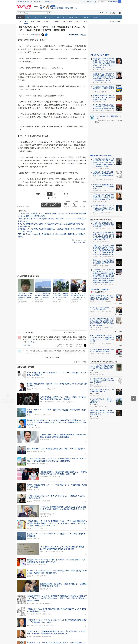The width and height of the screenshot is (138, 644).
Task: Open the 経済 category tab
Action: [x=39, y=21]
